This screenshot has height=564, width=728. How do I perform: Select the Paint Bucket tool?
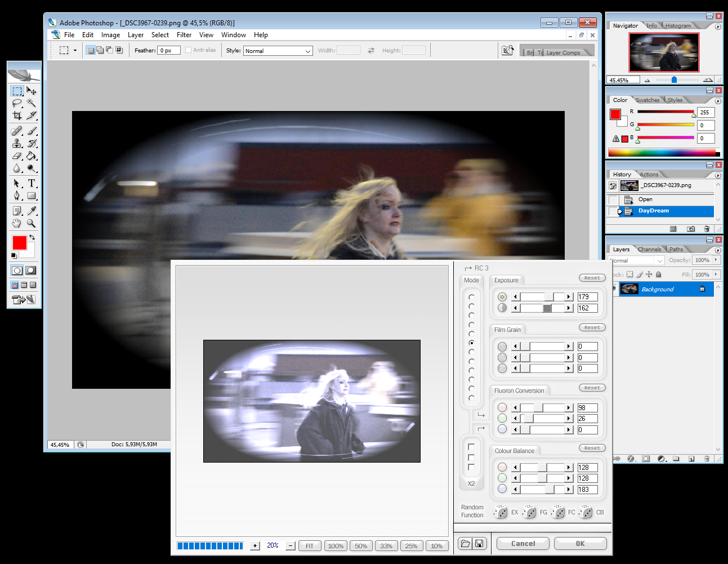(x=32, y=156)
